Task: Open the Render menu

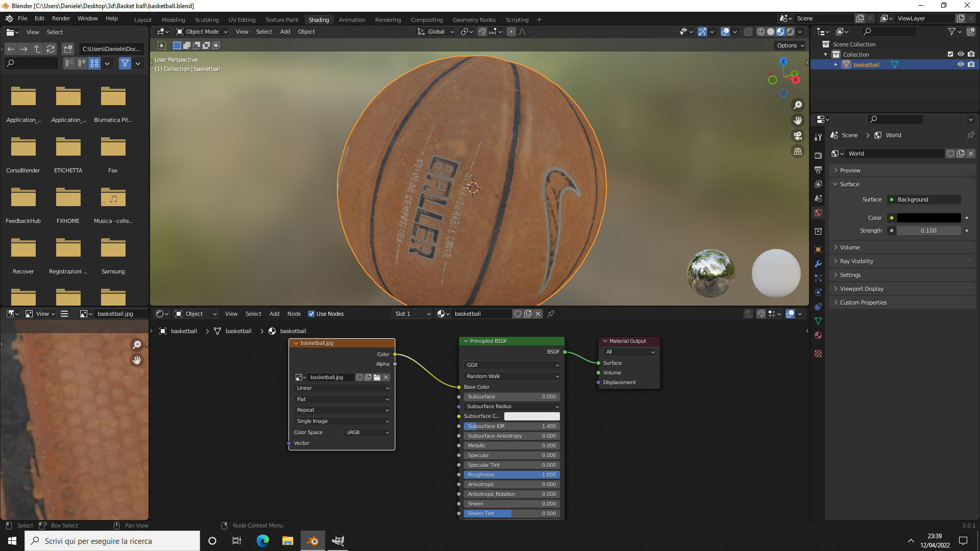Action: click(x=61, y=18)
